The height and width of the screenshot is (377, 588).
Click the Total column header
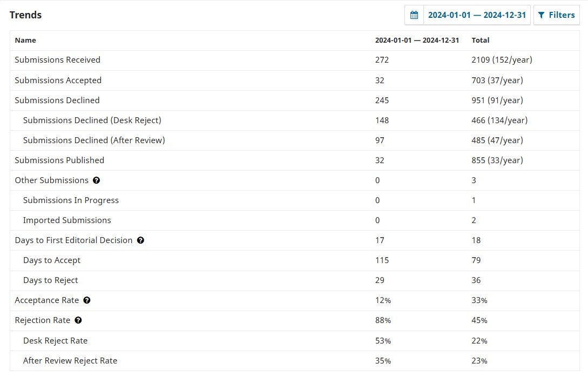[481, 41]
